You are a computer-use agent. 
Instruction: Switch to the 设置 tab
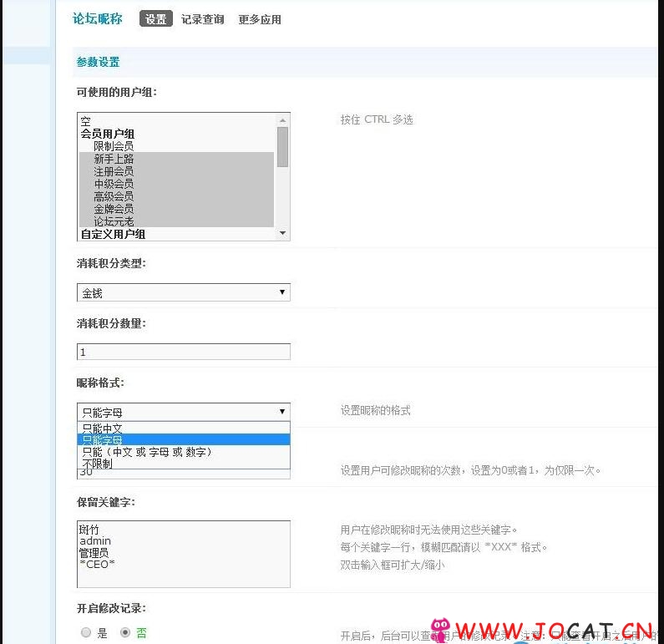[x=156, y=19]
